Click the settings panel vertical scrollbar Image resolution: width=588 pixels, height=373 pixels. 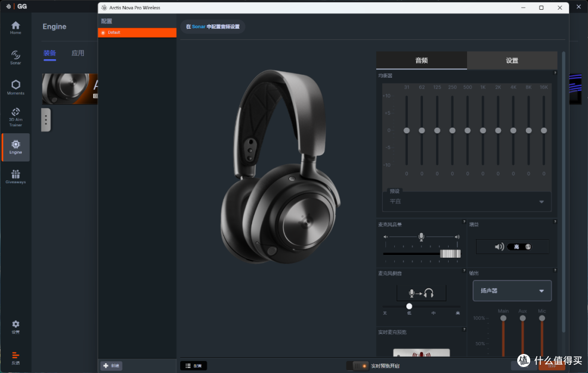pyautogui.click(x=563, y=192)
